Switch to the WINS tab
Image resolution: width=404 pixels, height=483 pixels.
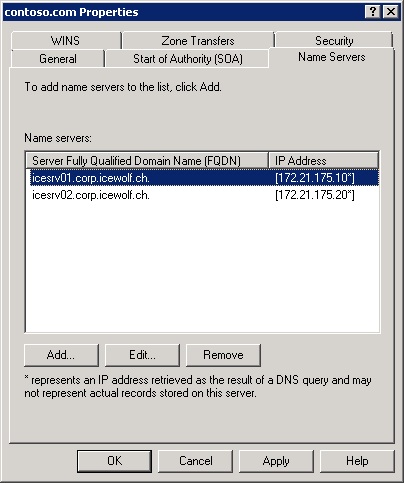pos(65,41)
